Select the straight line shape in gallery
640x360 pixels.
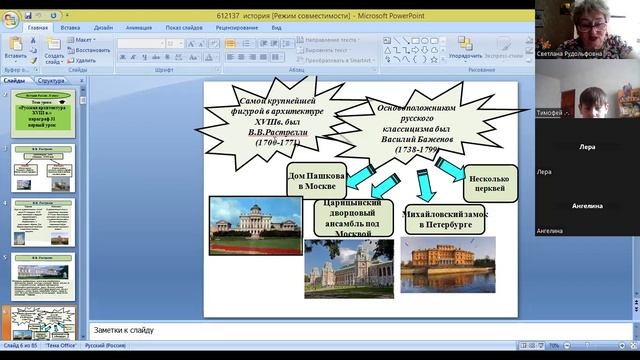397,41
